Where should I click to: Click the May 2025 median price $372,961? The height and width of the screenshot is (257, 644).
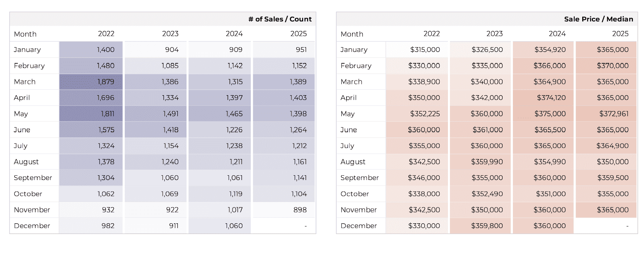pos(614,114)
